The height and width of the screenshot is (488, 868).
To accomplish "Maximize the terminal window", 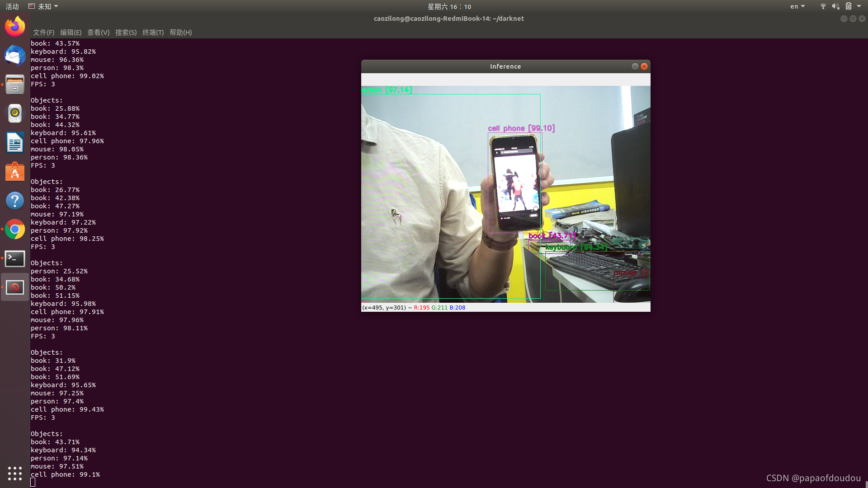I will pyautogui.click(x=853, y=19).
